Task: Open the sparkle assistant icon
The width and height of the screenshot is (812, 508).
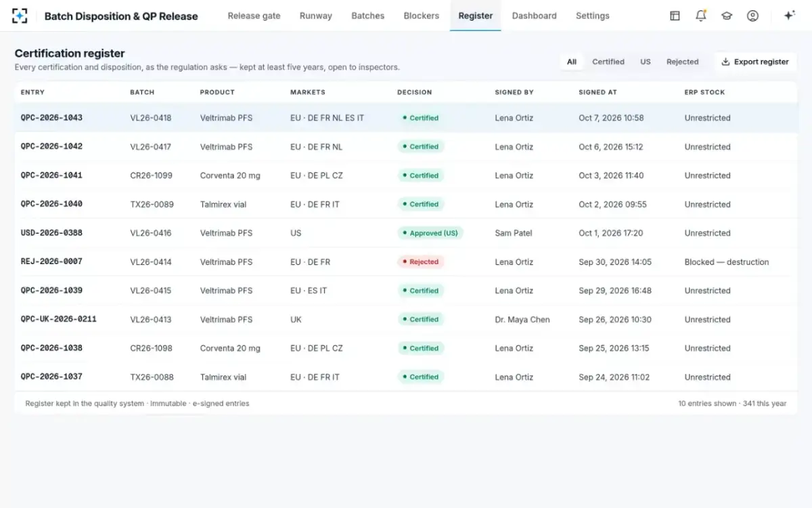Action: 789,16
